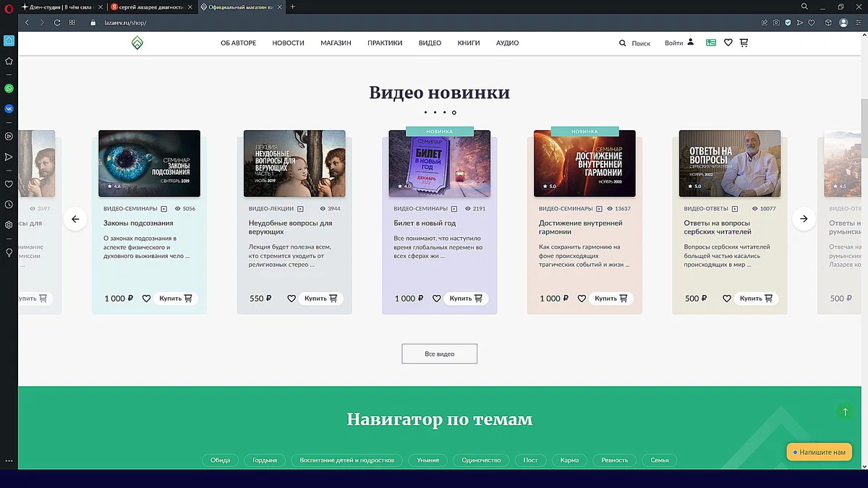Toggle the heart on 'Достижение внутренней гармонии'
The image size is (868, 488).
tap(582, 298)
